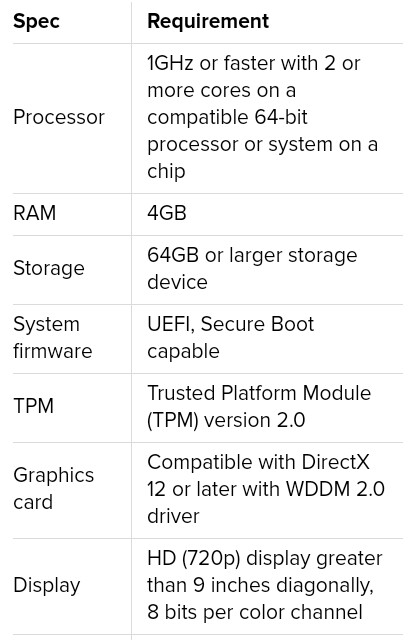
Task: Select the RAM row label
Action: click(x=35, y=213)
